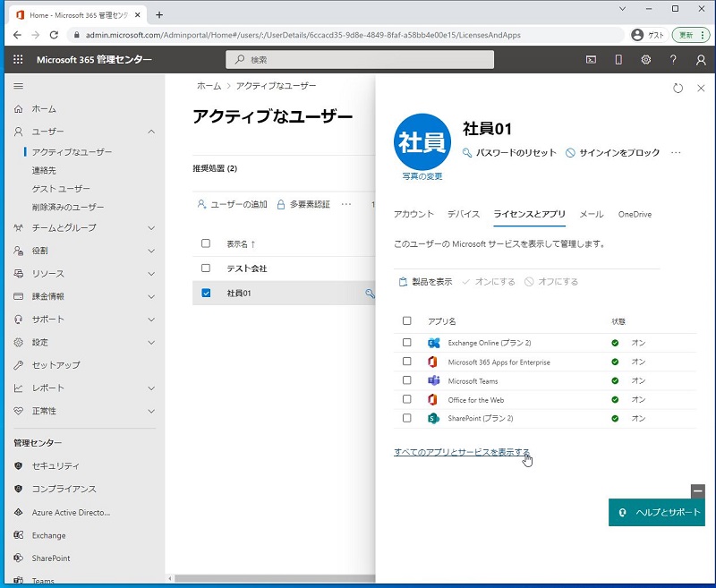Open the Azure Active Directory icon in sidebar
716x588 pixels.
pos(18,512)
